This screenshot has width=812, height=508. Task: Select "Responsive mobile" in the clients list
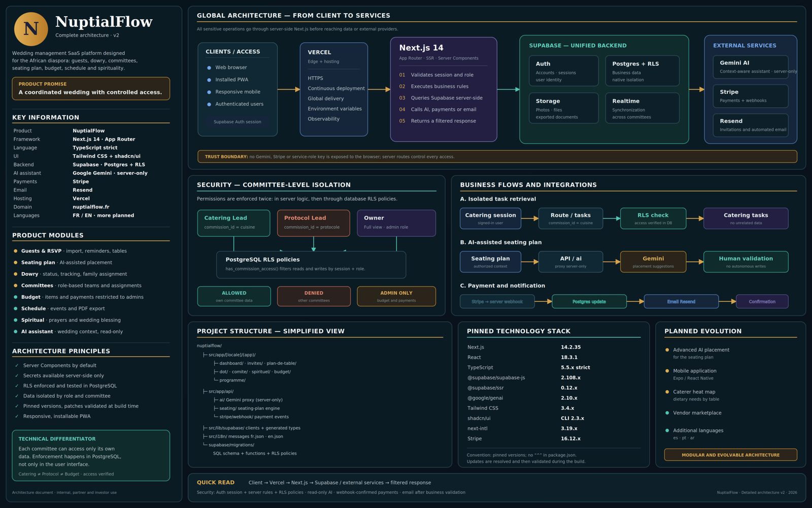coord(238,92)
